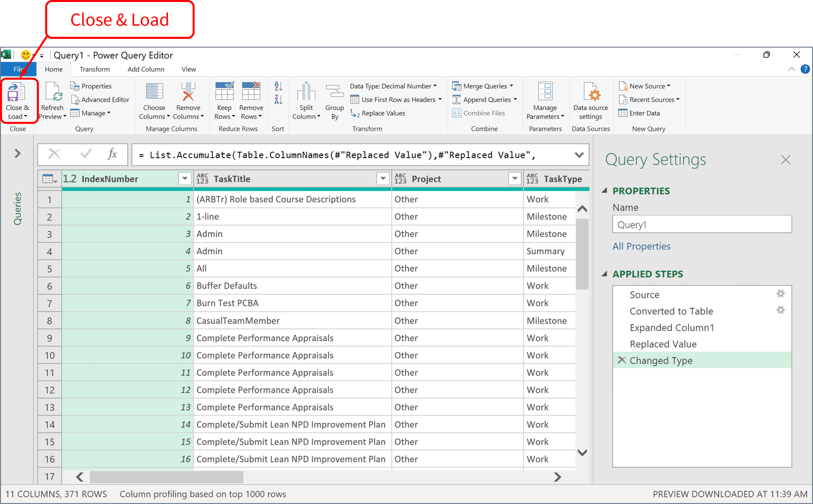Image resolution: width=813 pixels, height=504 pixels.
Task: Click Refresh Preview icon
Action: pos(53,92)
